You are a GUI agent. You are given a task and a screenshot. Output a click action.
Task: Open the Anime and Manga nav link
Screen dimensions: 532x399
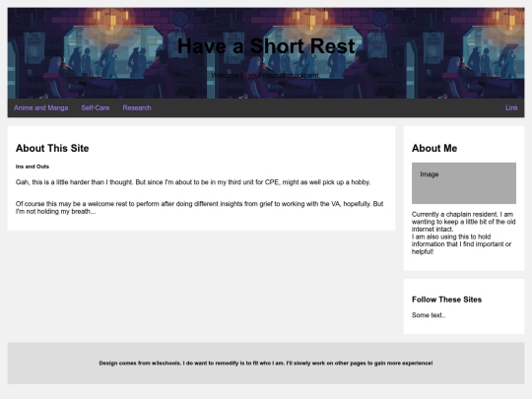(41, 108)
